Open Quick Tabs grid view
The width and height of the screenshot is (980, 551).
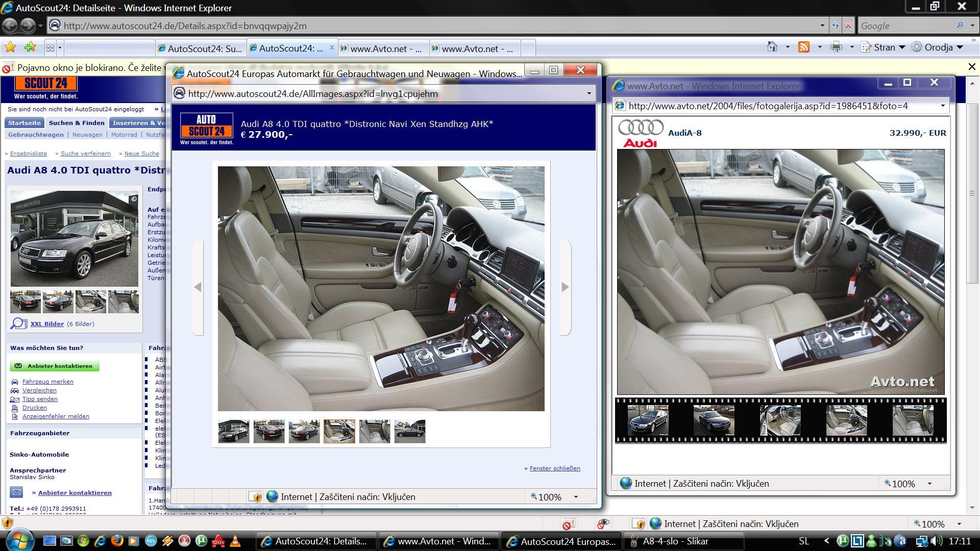[50, 48]
